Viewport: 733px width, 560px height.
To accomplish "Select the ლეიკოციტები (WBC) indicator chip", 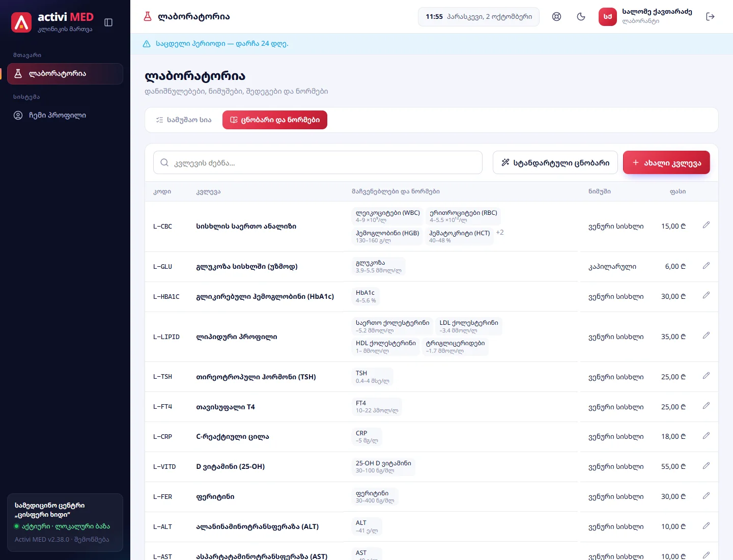I will click(388, 216).
